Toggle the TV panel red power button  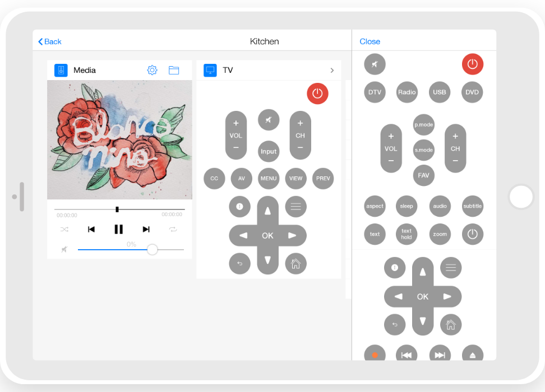(x=317, y=94)
